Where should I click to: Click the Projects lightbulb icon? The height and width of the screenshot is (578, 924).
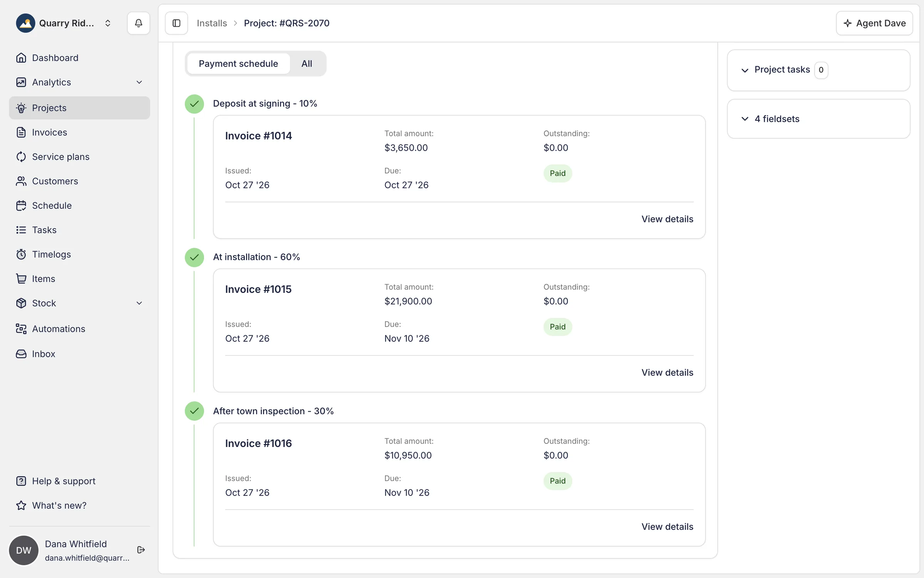point(21,108)
